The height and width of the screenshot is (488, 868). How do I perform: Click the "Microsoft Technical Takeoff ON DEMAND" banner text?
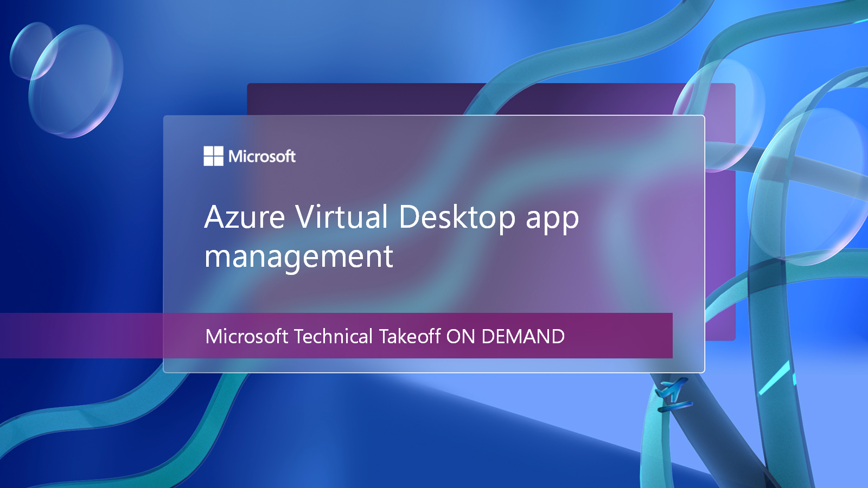click(x=385, y=336)
